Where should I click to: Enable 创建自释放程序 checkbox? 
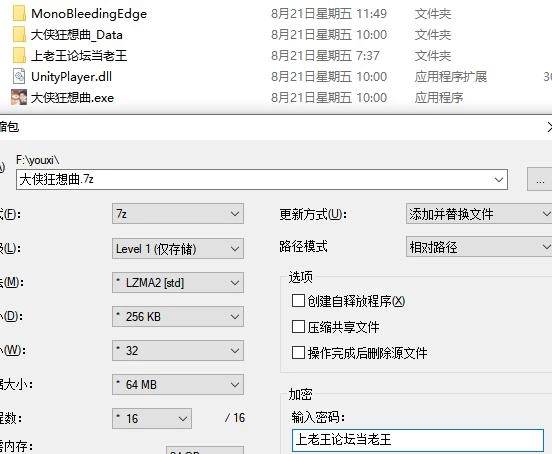click(298, 301)
